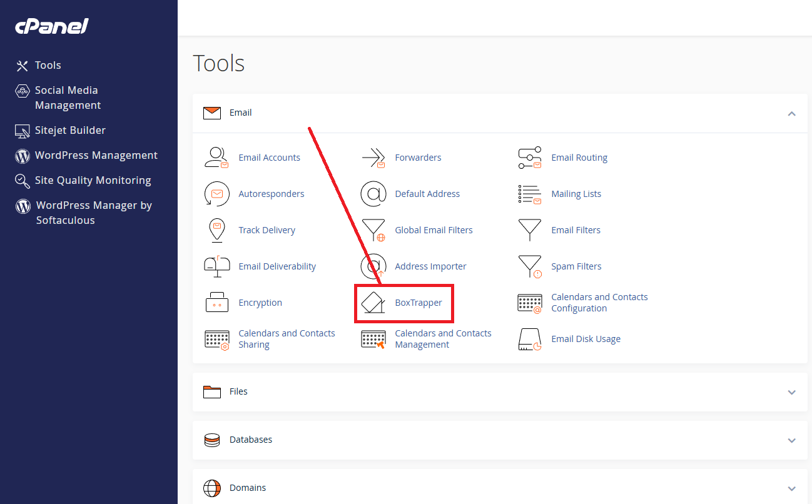Click the Address Importer icon

coord(373,266)
